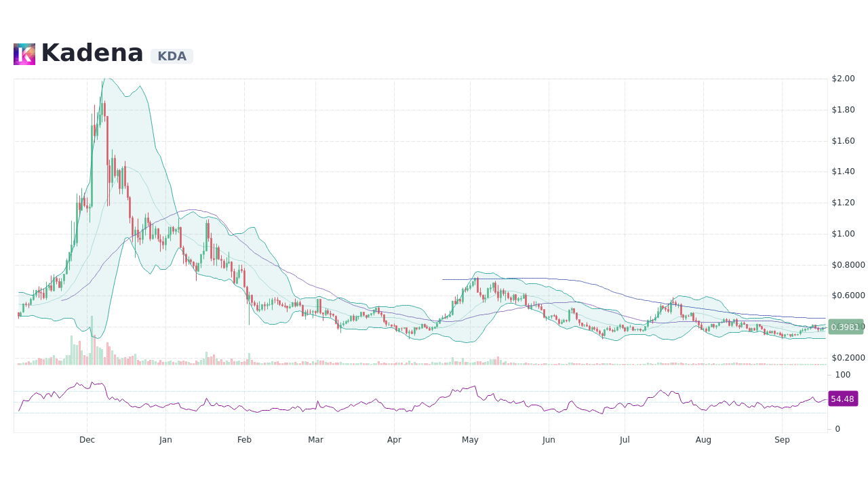Select the Sep label on the timeline
The height and width of the screenshot is (488, 868).
pyautogui.click(x=782, y=439)
